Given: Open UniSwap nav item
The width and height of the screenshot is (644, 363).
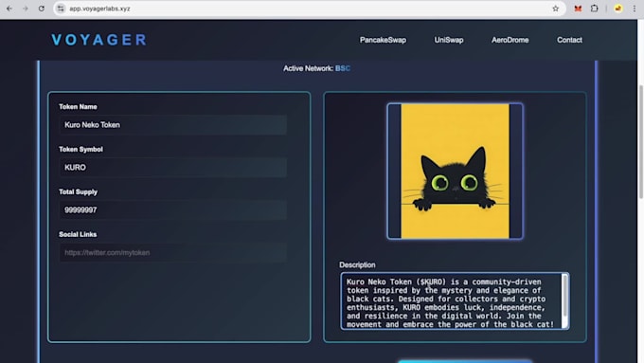Looking at the screenshot, I should point(449,40).
